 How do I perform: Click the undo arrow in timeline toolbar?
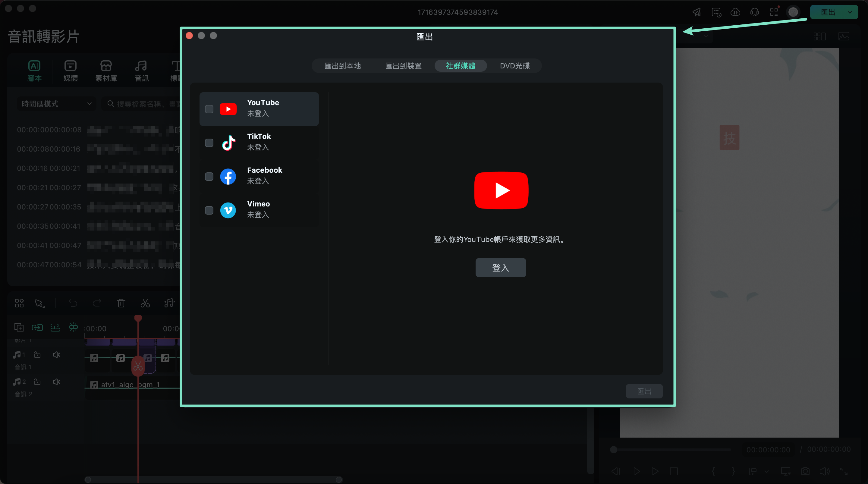[73, 303]
